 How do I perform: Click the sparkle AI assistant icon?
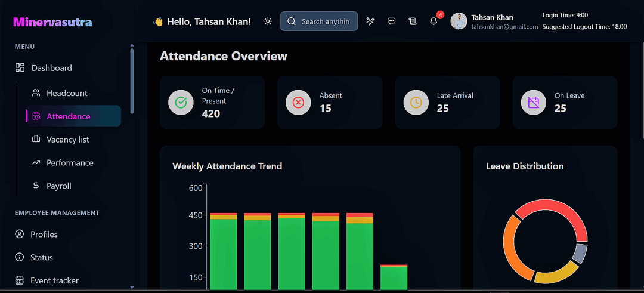(x=370, y=21)
